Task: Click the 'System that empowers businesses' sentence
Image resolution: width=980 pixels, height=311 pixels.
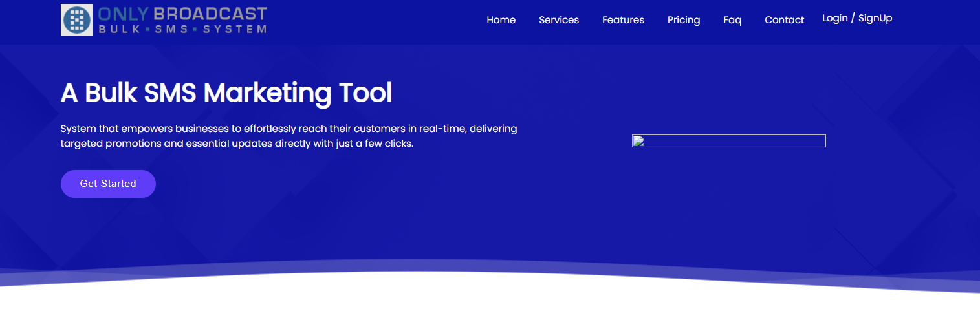Action: pos(289,129)
